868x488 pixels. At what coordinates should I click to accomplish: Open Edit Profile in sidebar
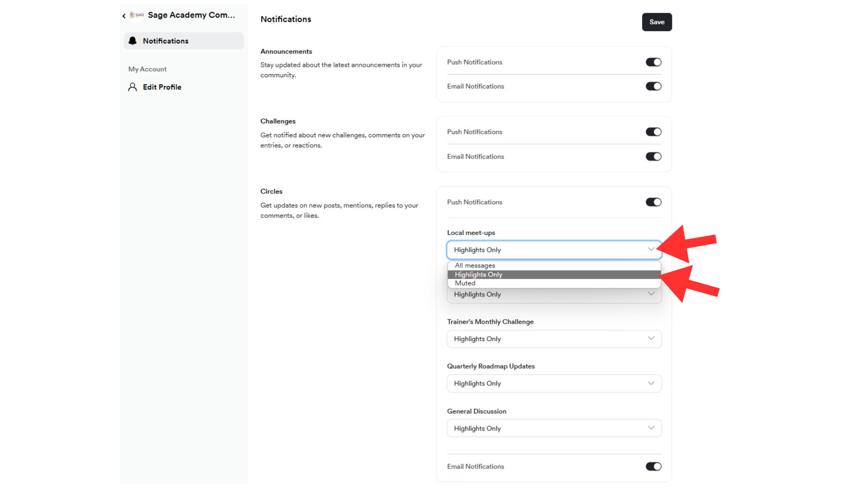point(162,87)
